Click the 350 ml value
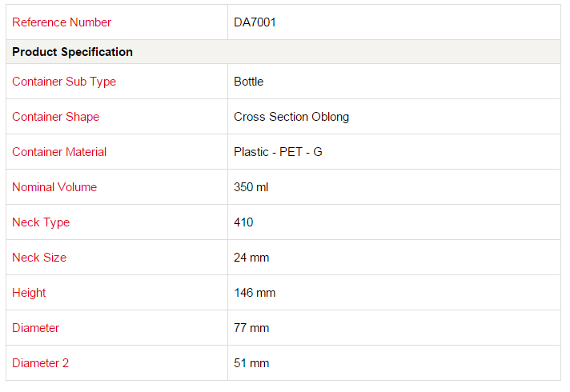This screenshot has width=570, height=392. click(x=251, y=187)
